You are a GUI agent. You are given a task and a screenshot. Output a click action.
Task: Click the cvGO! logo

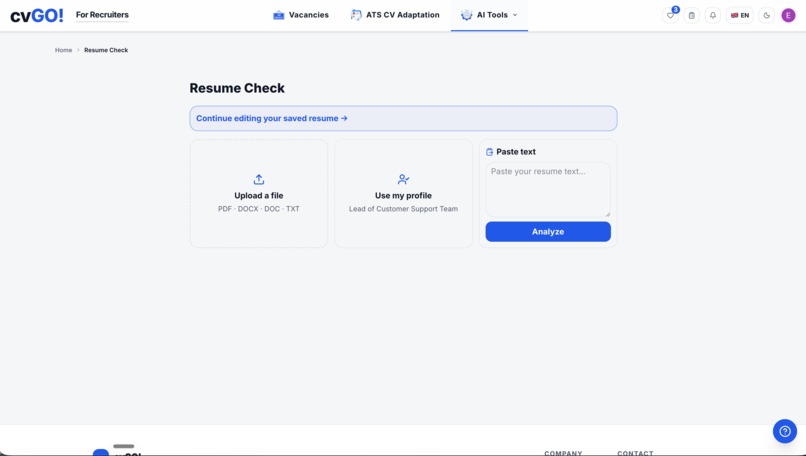(37, 15)
